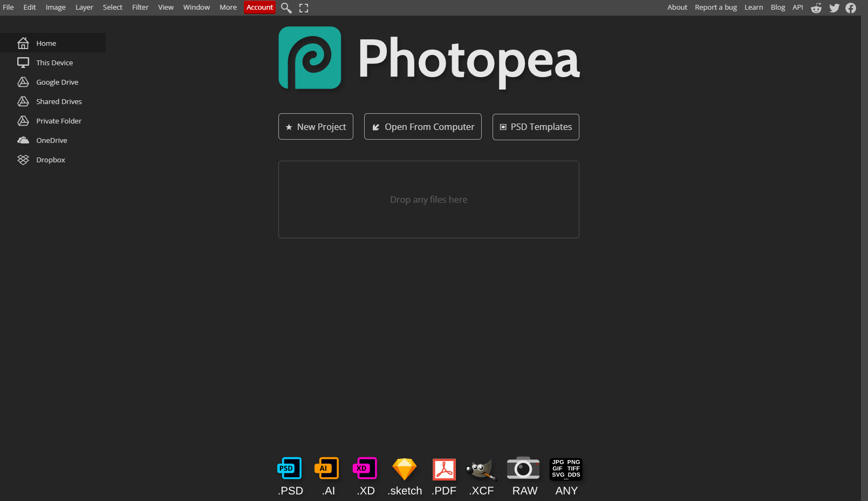Visit the Blog link

[778, 8]
